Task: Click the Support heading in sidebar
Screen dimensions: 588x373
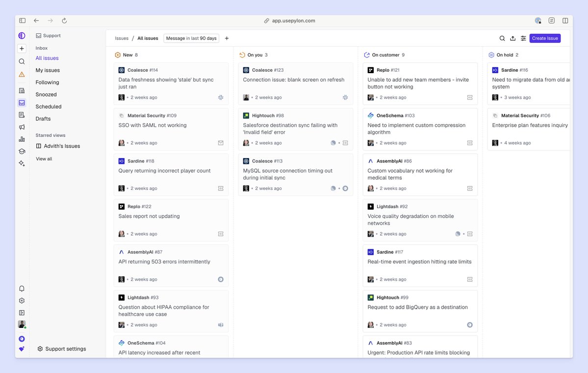Action: [x=48, y=36]
